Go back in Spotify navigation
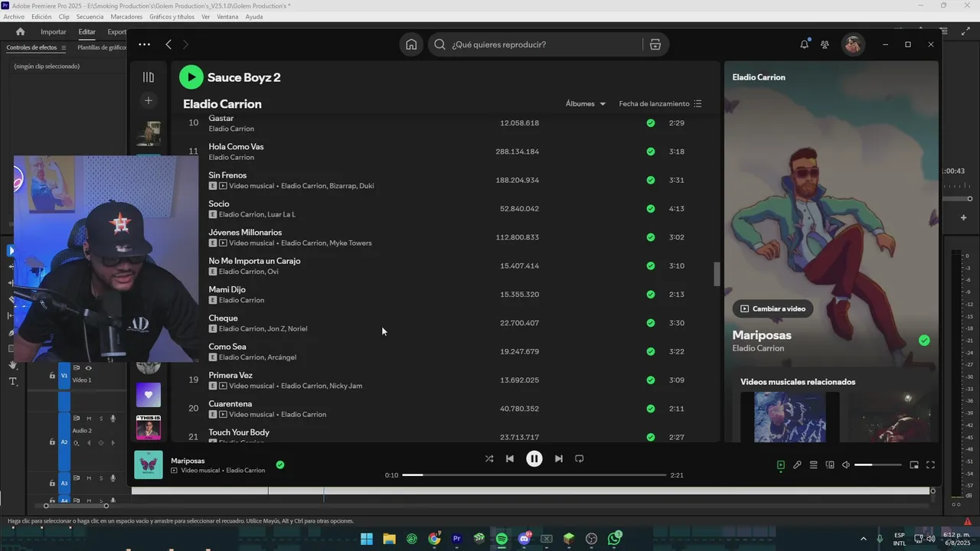 pyautogui.click(x=168, y=44)
